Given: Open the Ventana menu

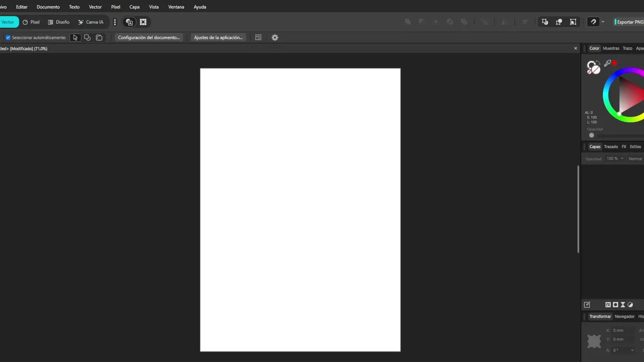Looking at the screenshot, I should (176, 7).
